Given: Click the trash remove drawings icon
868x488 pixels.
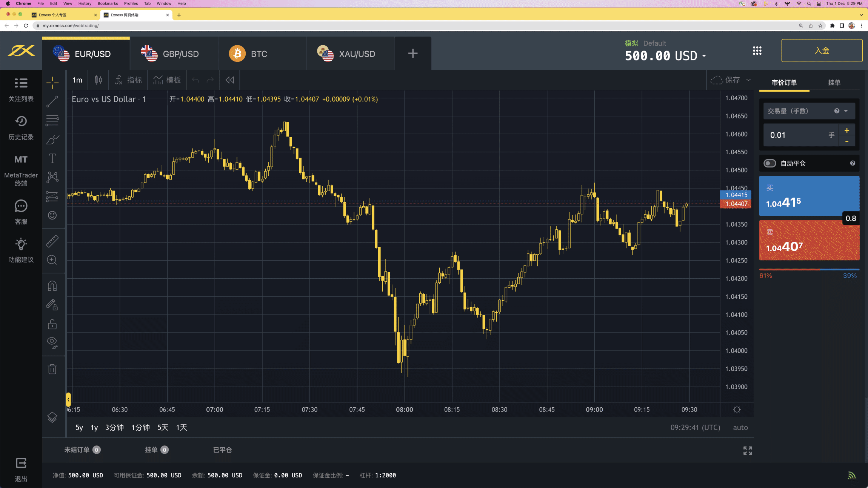Looking at the screenshot, I should click(x=52, y=369).
